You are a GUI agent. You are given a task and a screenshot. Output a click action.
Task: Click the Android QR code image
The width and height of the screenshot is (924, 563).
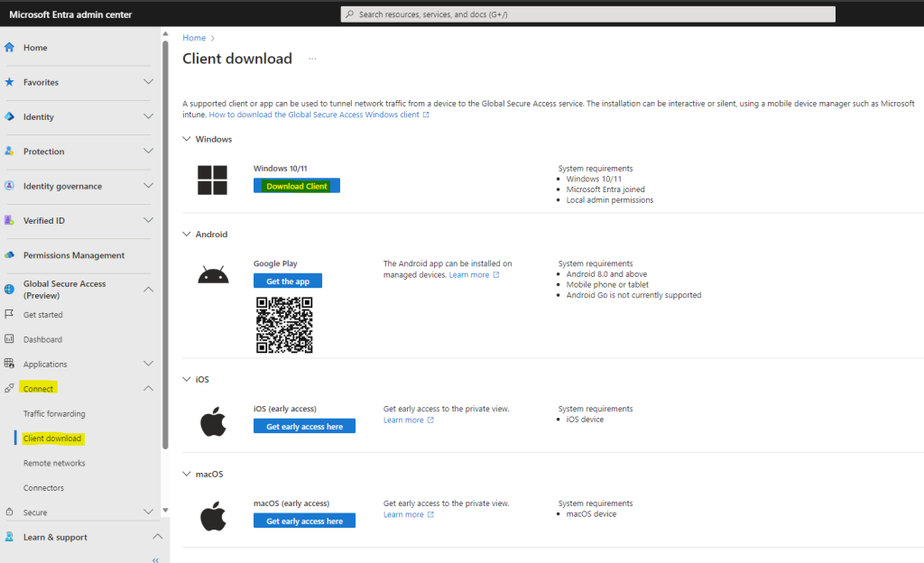click(x=284, y=325)
